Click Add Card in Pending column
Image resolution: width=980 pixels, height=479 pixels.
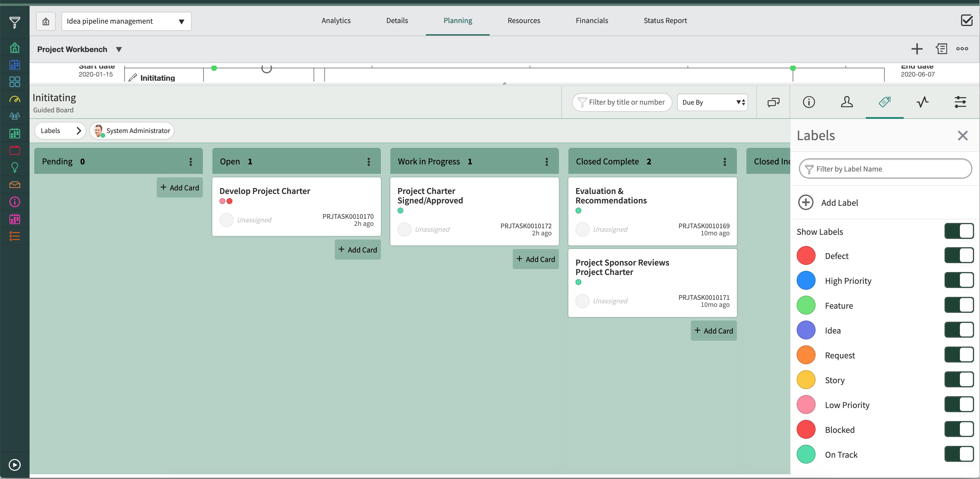(x=179, y=187)
